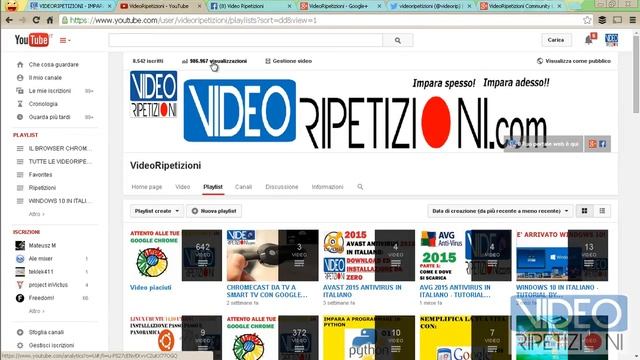Switch to Video channel tab
This screenshot has height=360, width=640.
[x=182, y=187]
